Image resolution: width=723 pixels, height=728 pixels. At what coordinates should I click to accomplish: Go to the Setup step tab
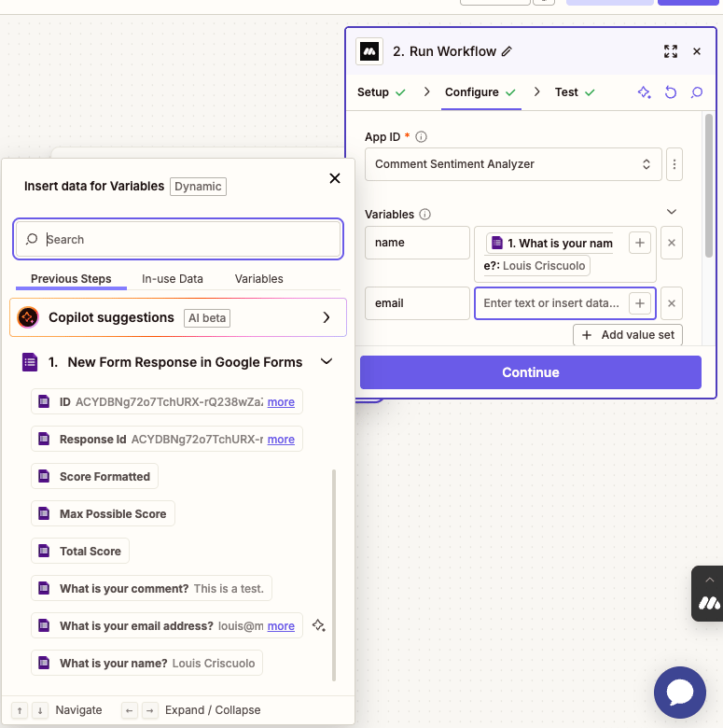(x=382, y=92)
